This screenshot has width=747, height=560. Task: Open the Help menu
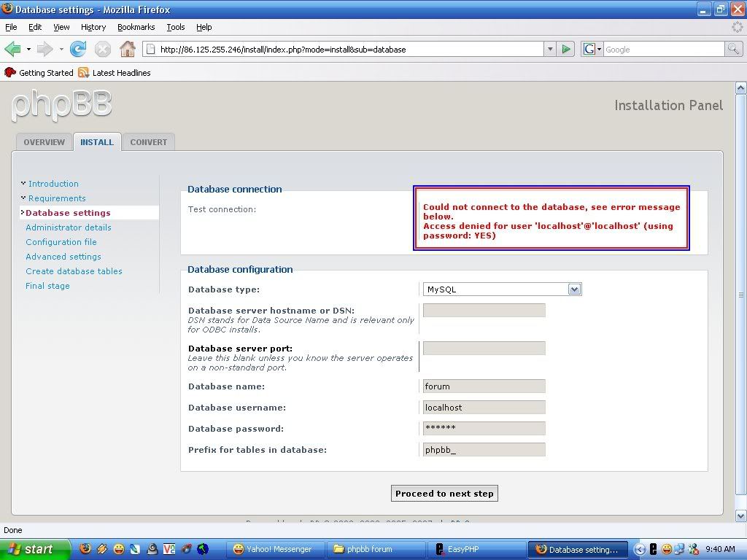pos(204,27)
